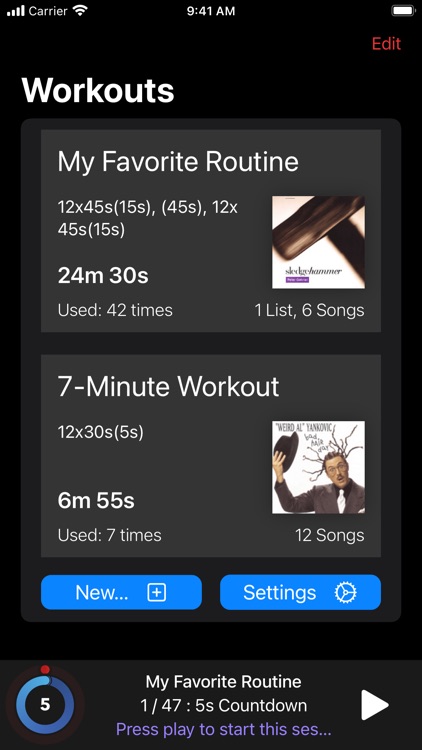The width and height of the screenshot is (422, 750).
Task: Select the My Favorite Routine workout title
Action: [x=178, y=162]
